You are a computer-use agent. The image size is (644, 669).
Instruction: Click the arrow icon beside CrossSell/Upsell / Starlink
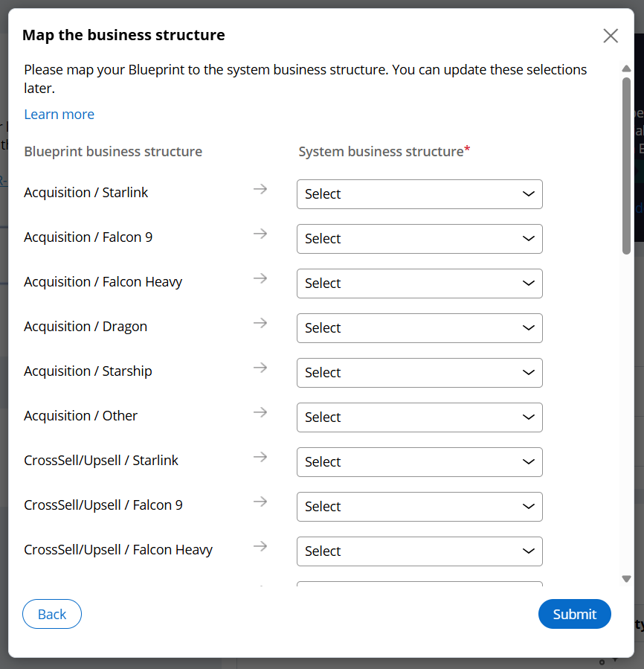click(x=260, y=457)
